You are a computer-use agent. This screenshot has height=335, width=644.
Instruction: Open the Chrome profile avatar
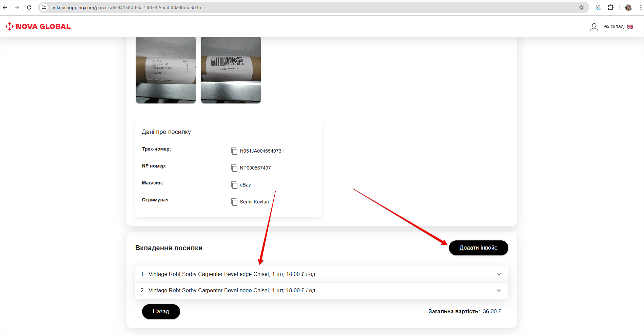pos(628,7)
